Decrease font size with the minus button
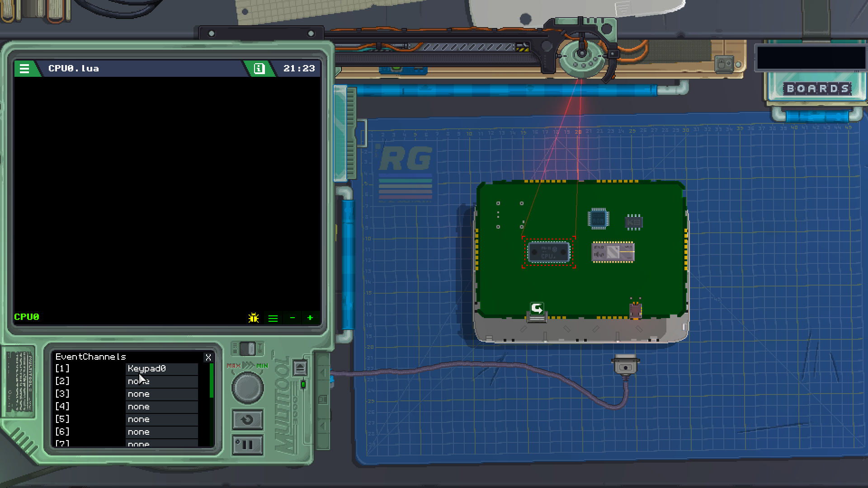 (x=292, y=318)
